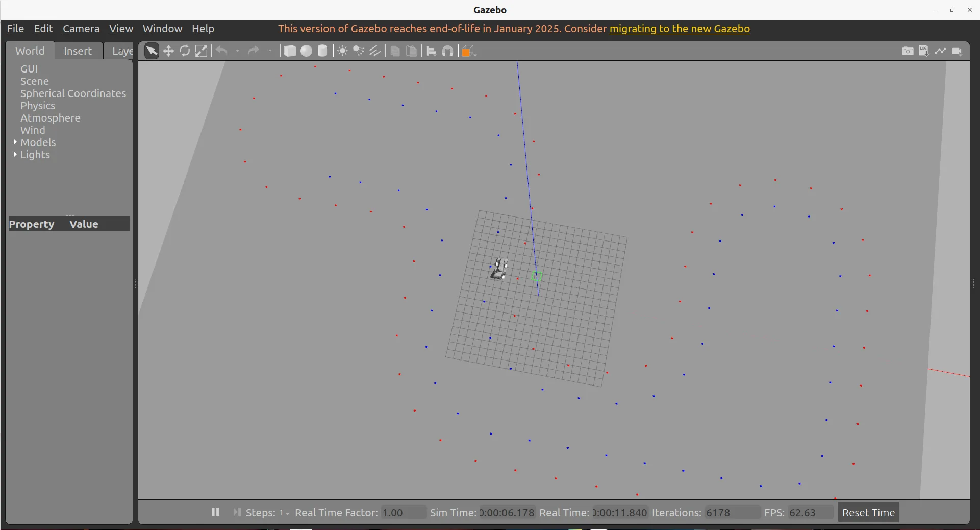Open the File menu

[x=15, y=29]
